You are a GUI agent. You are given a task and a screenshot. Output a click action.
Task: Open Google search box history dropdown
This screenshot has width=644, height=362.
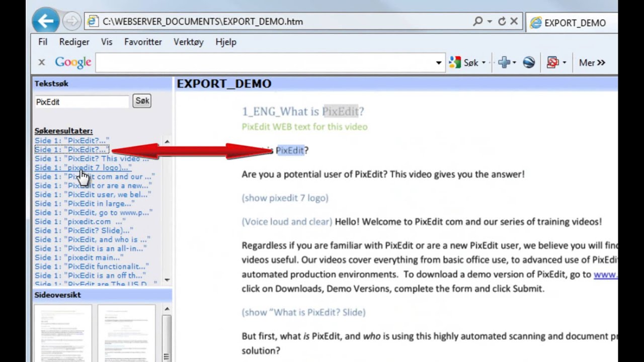[439, 63]
